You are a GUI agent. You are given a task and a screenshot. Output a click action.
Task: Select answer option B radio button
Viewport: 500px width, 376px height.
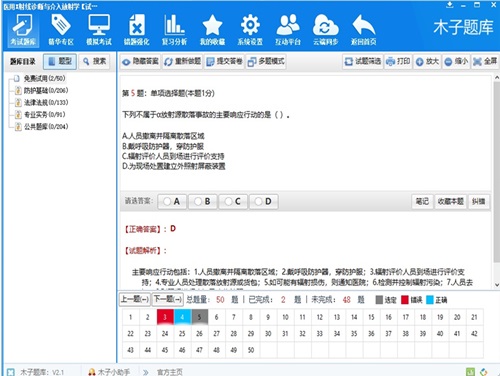[x=202, y=201]
